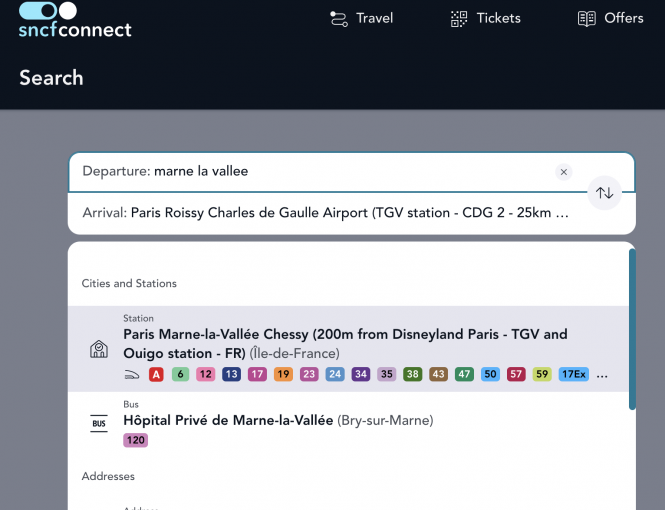Click the TGV train icon
This screenshot has height=510, width=665.
pyautogui.click(x=131, y=374)
